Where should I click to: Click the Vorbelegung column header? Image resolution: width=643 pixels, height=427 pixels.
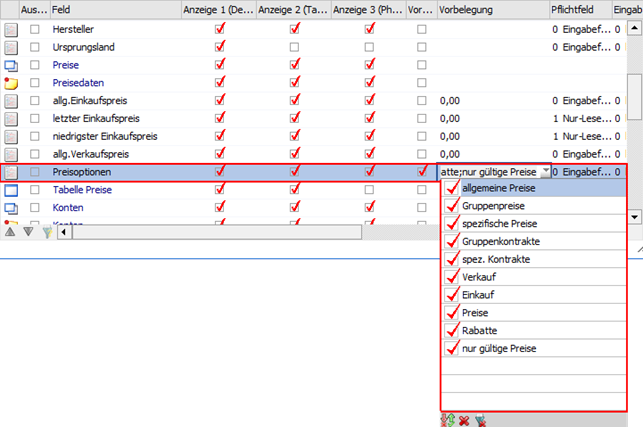pyautogui.click(x=490, y=8)
